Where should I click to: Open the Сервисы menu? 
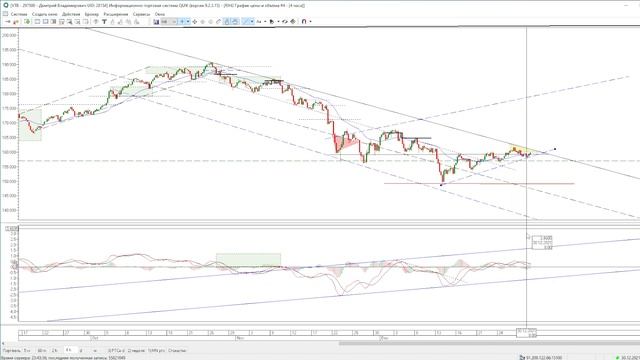[142, 14]
